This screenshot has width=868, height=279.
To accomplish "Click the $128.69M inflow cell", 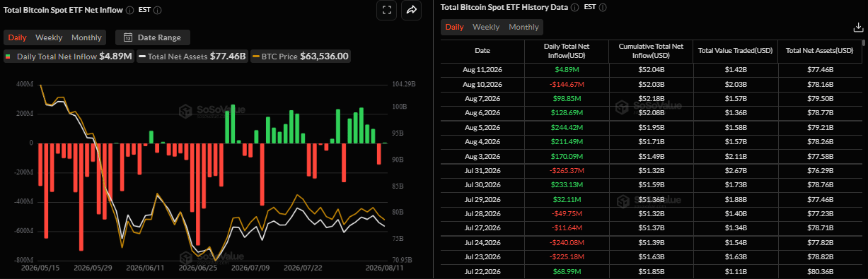I will coord(566,113).
